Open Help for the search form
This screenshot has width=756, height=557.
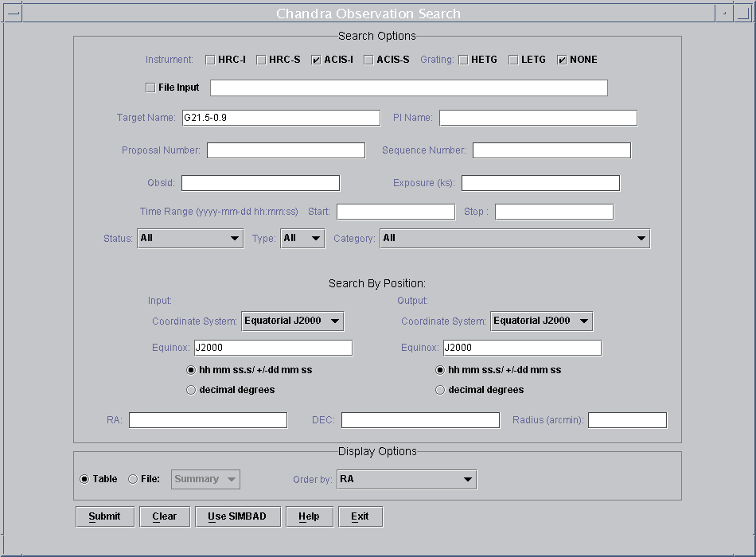coord(309,516)
